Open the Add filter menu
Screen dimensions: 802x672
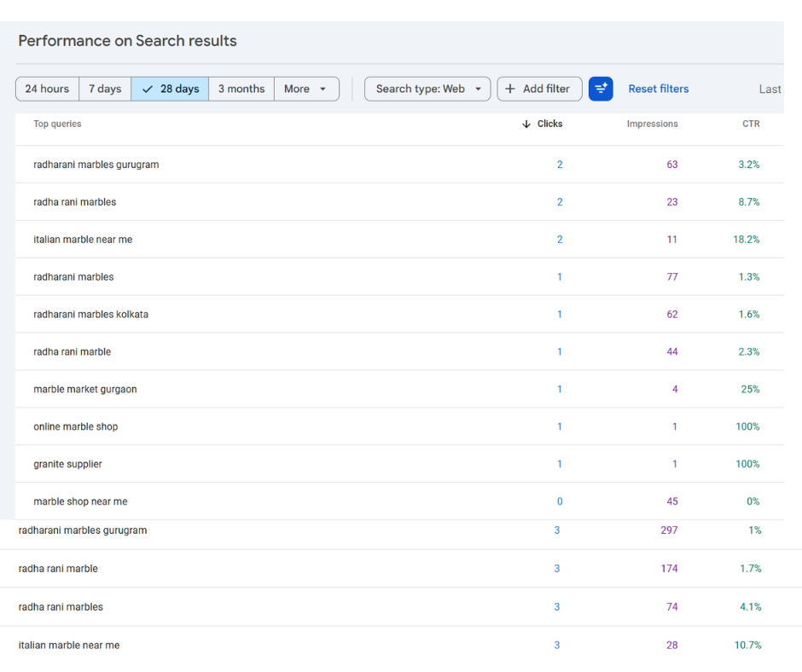539,89
